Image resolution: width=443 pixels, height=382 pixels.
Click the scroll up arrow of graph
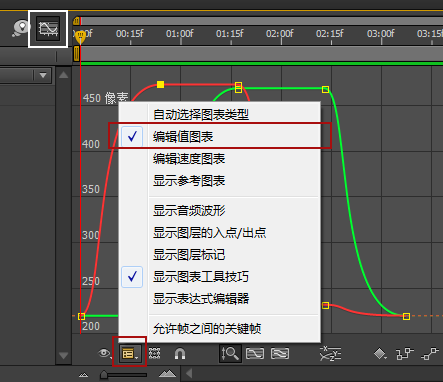[x=63, y=75]
